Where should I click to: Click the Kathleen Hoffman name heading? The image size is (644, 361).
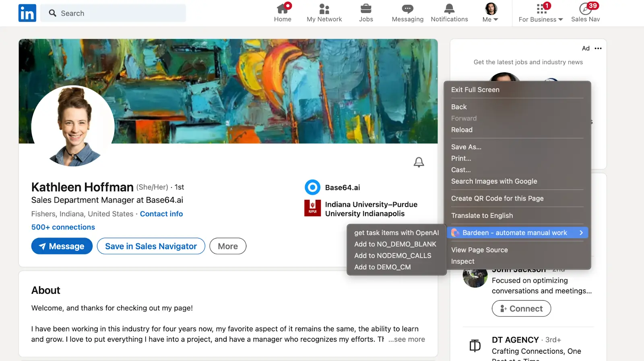click(x=83, y=187)
